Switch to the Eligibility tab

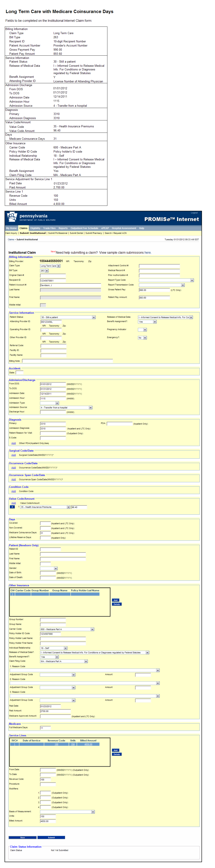point(35,228)
